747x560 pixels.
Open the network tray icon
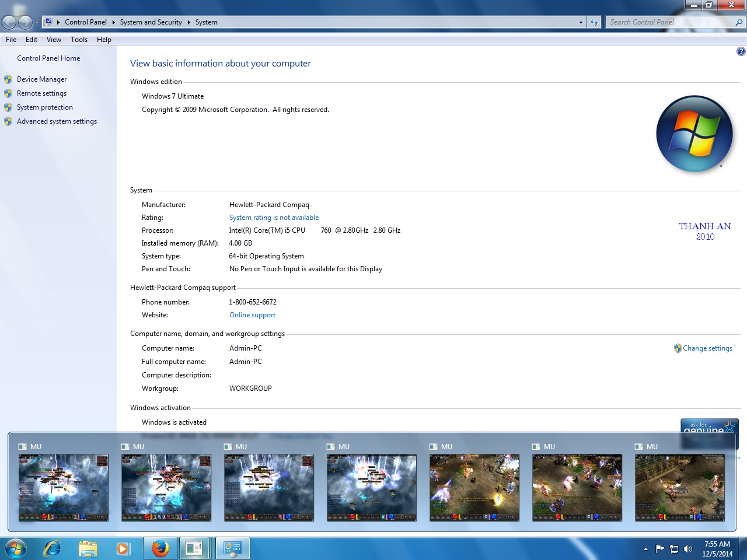674,548
